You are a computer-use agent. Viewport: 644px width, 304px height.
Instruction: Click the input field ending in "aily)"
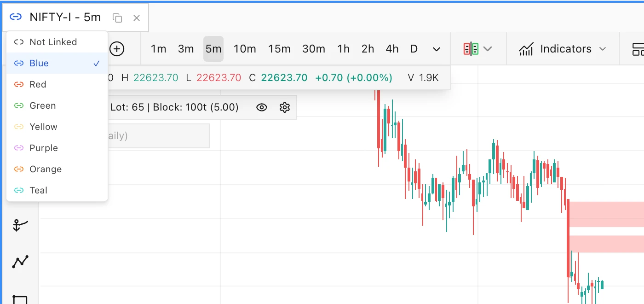coord(158,136)
